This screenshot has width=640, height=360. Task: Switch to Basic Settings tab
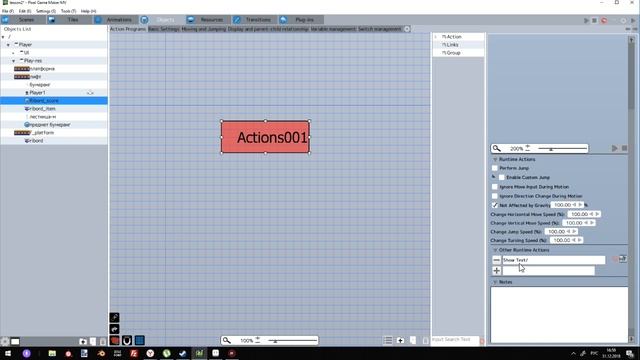tap(164, 29)
